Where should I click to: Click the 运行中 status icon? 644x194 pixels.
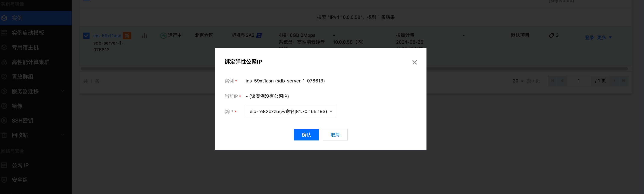(163, 36)
